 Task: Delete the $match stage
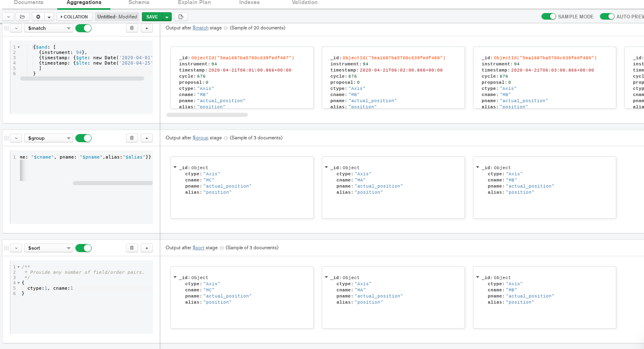click(132, 28)
